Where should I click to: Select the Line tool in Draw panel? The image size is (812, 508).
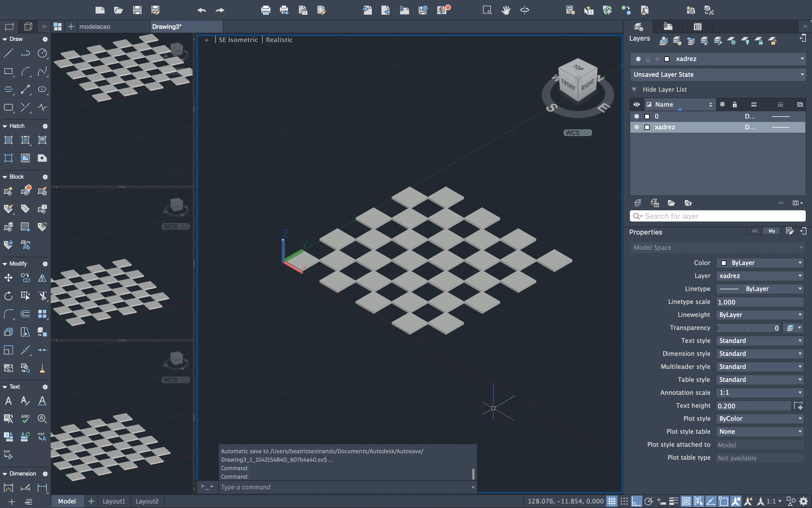(x=8, y=53)
